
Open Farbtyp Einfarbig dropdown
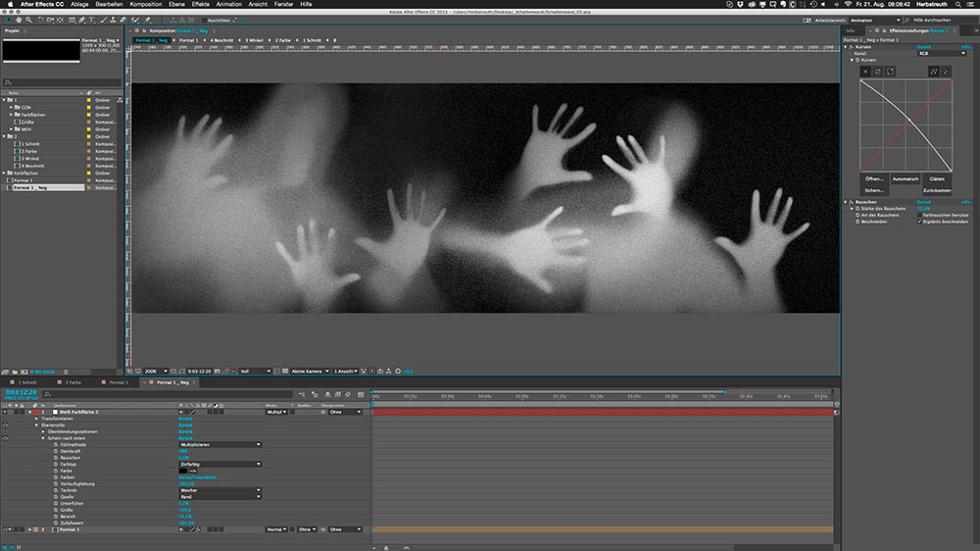(x=220, y=464)
